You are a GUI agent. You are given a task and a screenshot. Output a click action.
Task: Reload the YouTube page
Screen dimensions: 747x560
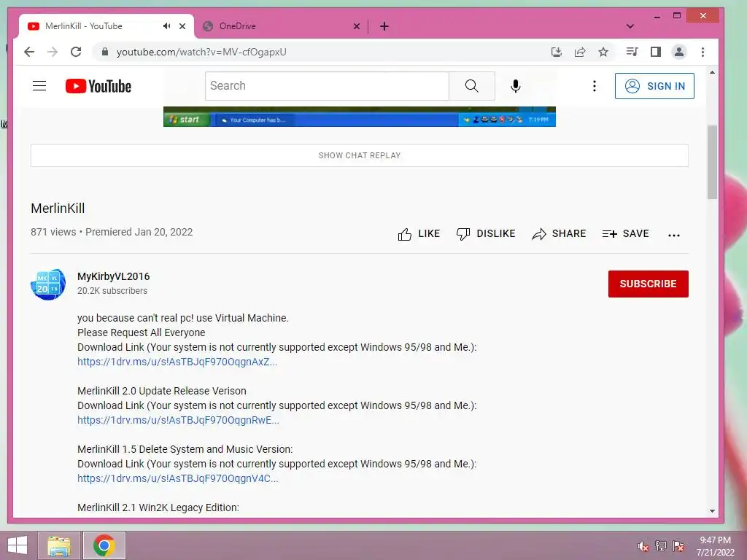pos(76,52)
